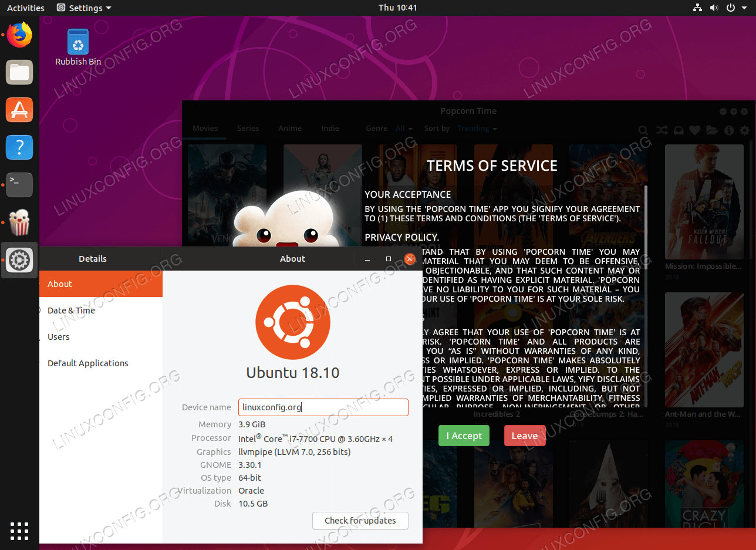Click the red Leave button
The image size is (756, 550).
pos(525,436)
